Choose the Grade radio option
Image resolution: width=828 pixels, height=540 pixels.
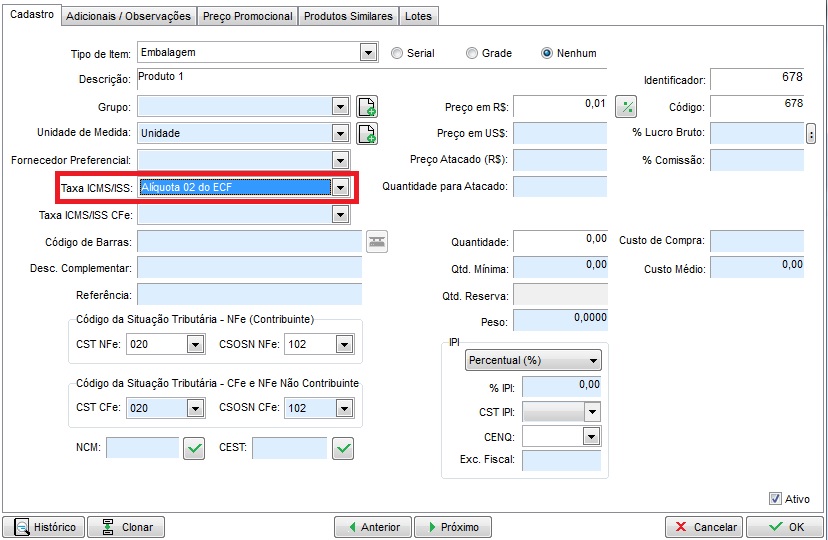click(472, 53)
